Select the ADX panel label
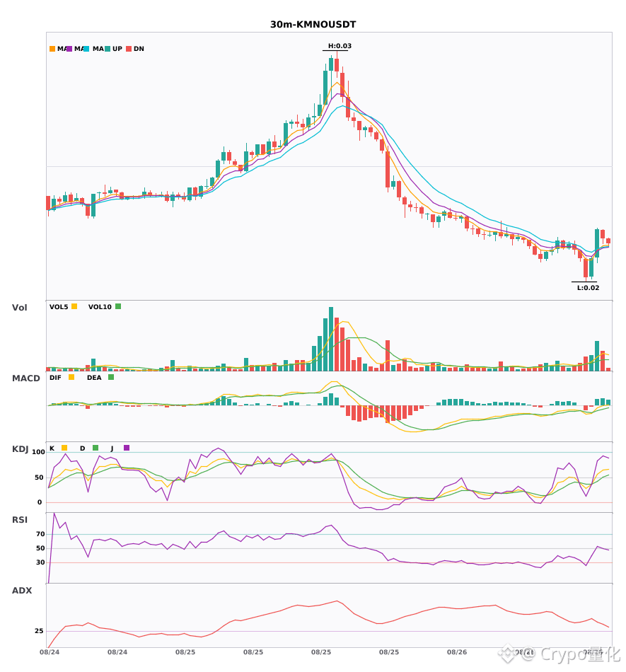Viewport: 626px width, 672px height. coord(22,591)
